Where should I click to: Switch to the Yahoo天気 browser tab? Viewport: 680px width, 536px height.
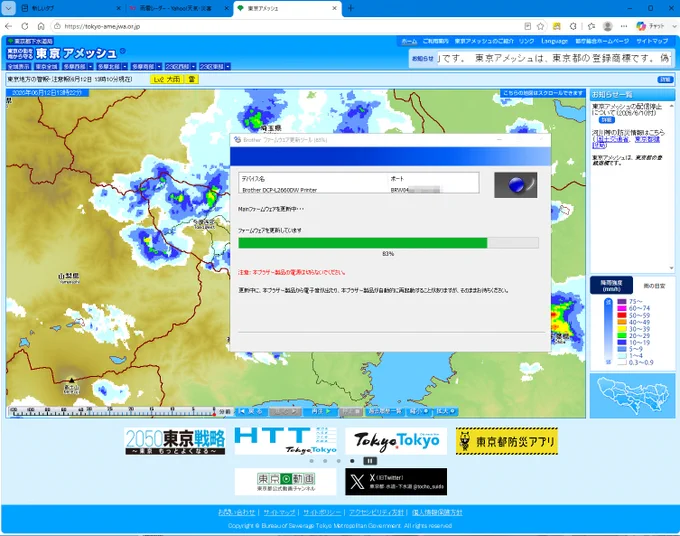[175, 8]
